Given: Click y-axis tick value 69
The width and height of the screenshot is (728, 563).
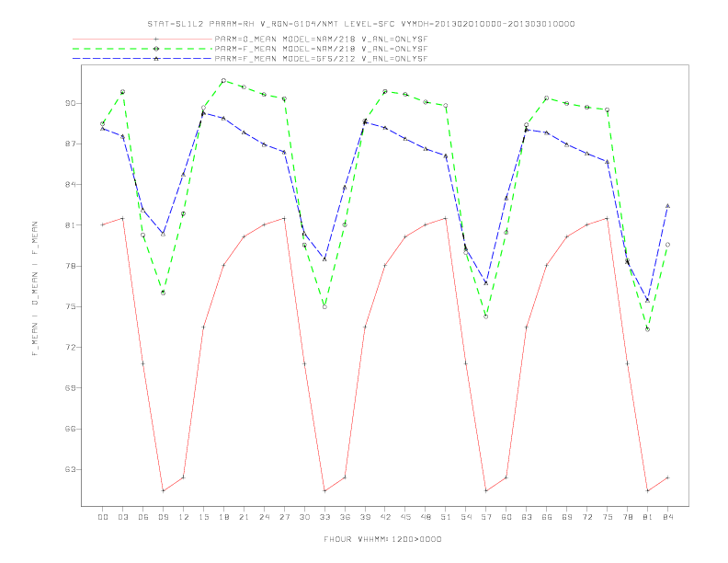Looking at the screenshot, I should (71, 388).
